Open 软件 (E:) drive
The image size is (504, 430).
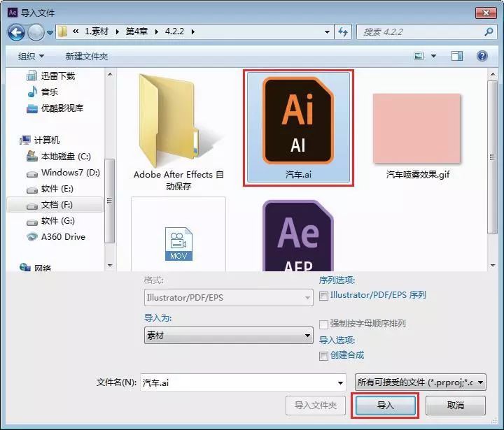click(x=50, y=189)
